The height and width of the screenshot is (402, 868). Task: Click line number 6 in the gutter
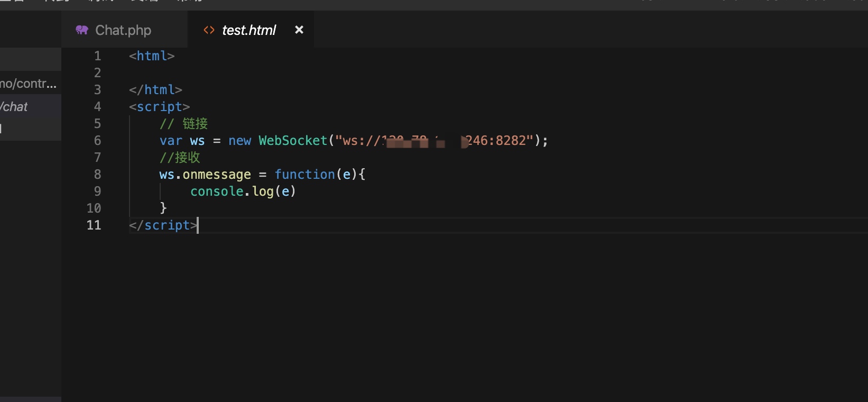[x=97, y=141]
